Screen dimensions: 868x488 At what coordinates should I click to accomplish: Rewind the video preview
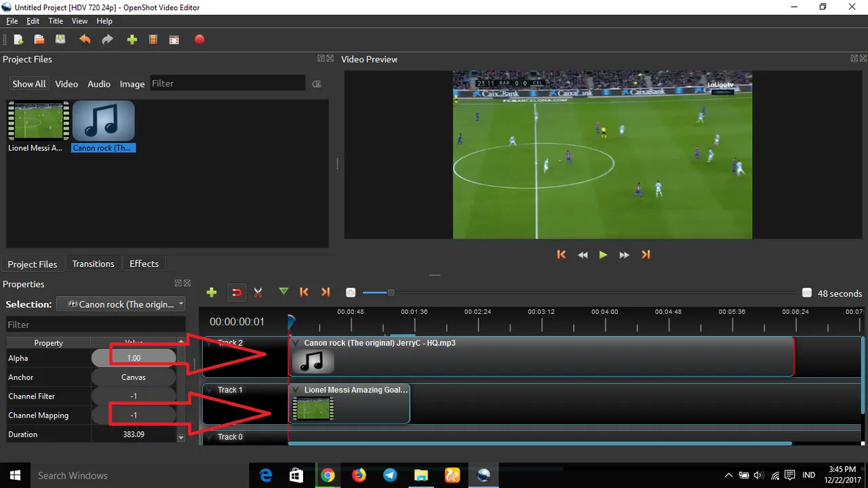(583, 255)
